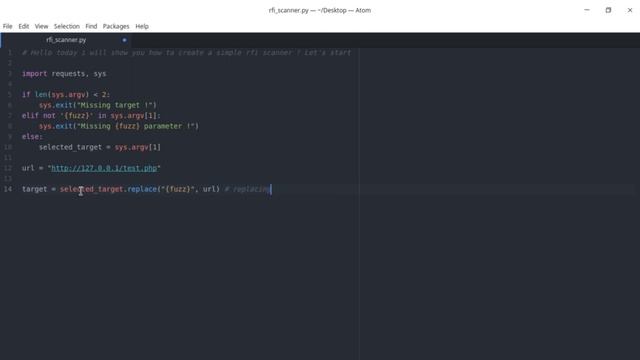Image resolution: width=640 pixels, height=360 pixels.
Task: Open the Edit menu
Action: [x=24, y=26]
